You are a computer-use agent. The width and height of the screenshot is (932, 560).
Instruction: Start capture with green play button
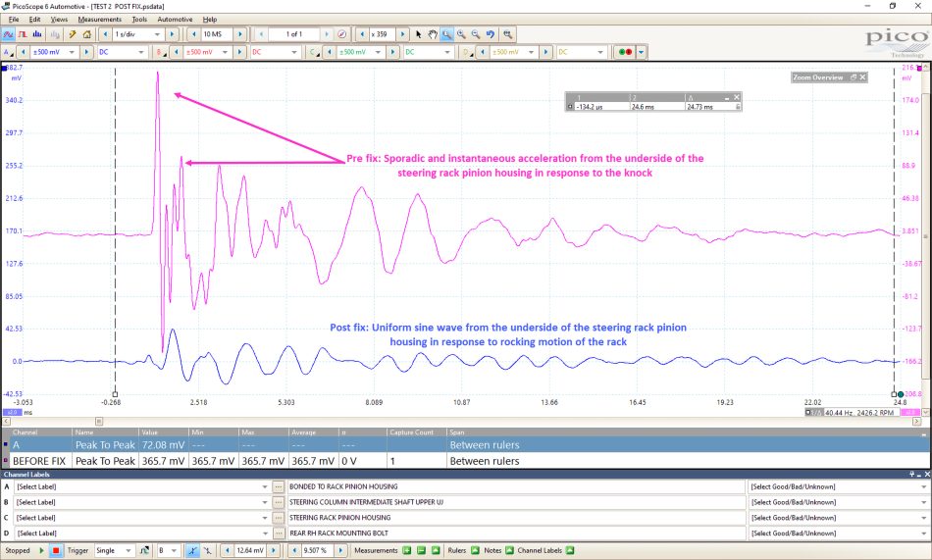(41, 550)
